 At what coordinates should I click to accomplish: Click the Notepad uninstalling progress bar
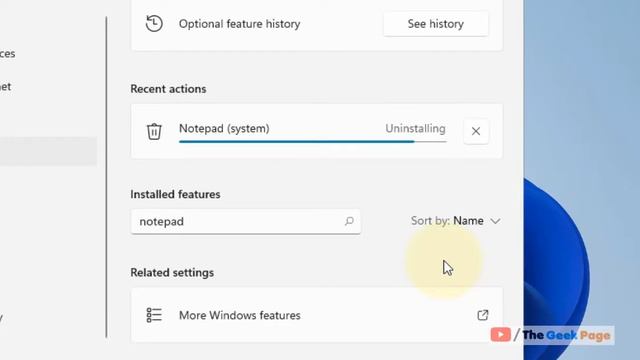[x=313, y=142]
